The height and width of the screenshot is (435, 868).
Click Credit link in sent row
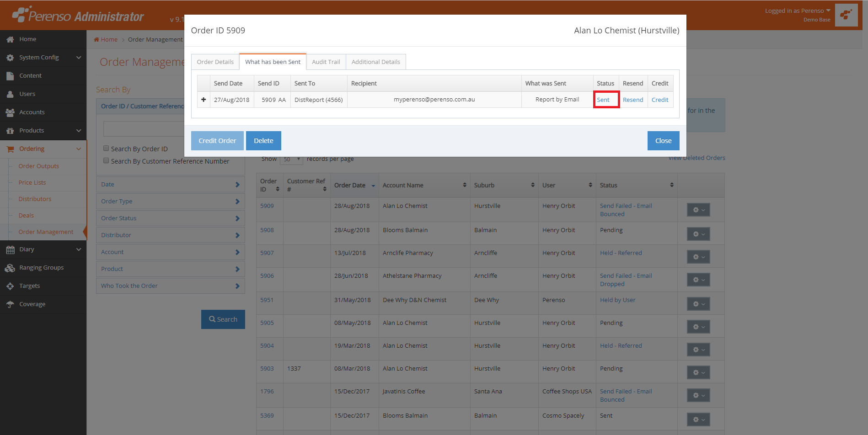click(x=660, y=100)
